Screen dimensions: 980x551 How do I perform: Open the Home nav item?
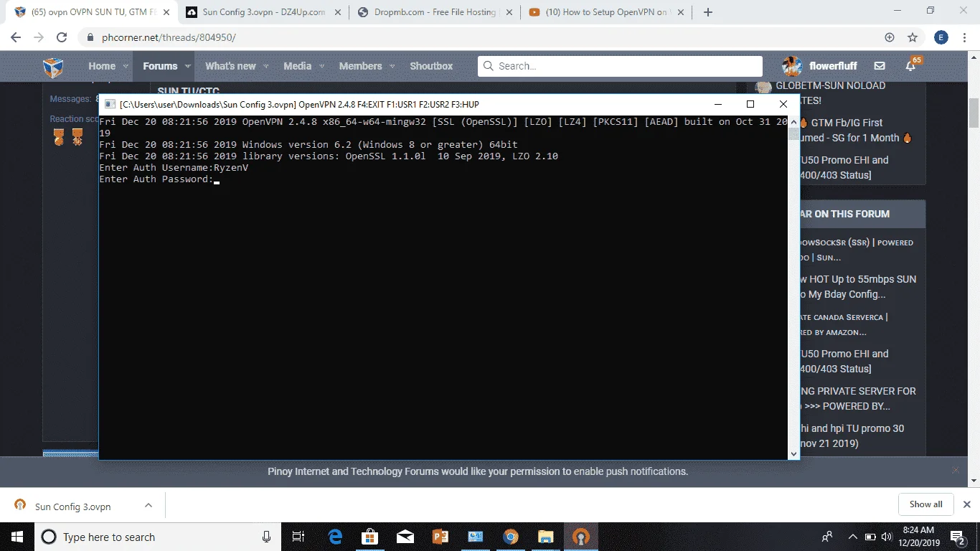pos(102,66)
